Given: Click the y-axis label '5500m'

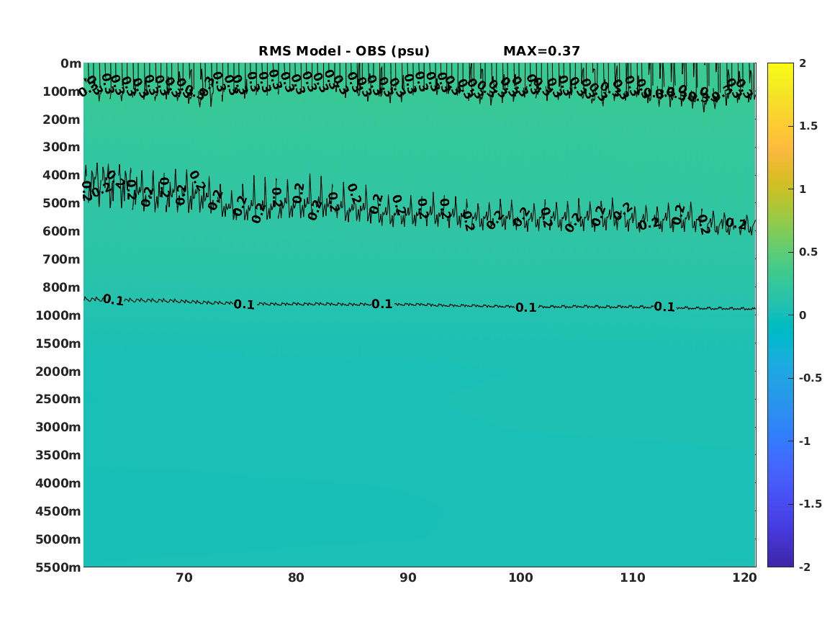Looking at the screenshot, I should (x=58, y=567).
